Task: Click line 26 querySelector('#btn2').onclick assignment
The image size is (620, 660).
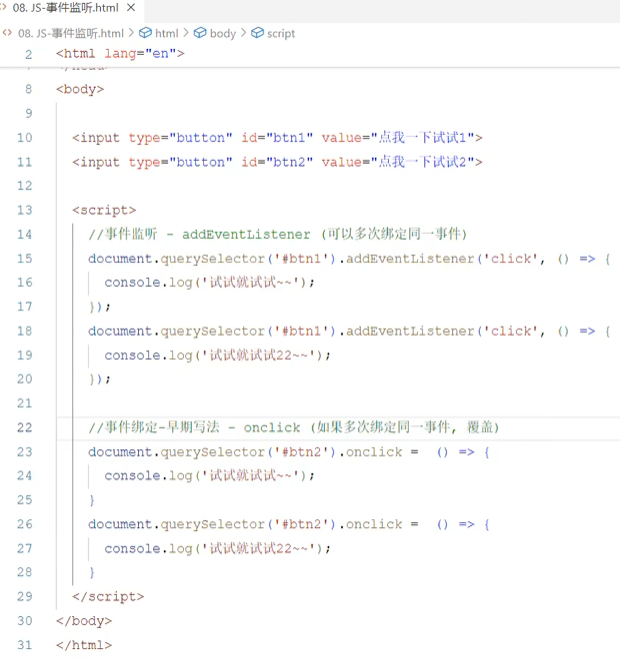Action: tap(288, 524)
